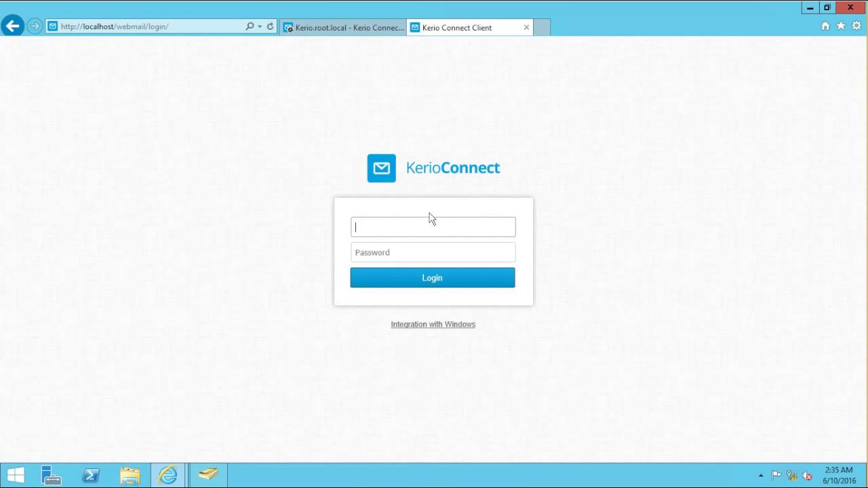
Task: Click the network tray icon
Action: (x=791, y=476)
